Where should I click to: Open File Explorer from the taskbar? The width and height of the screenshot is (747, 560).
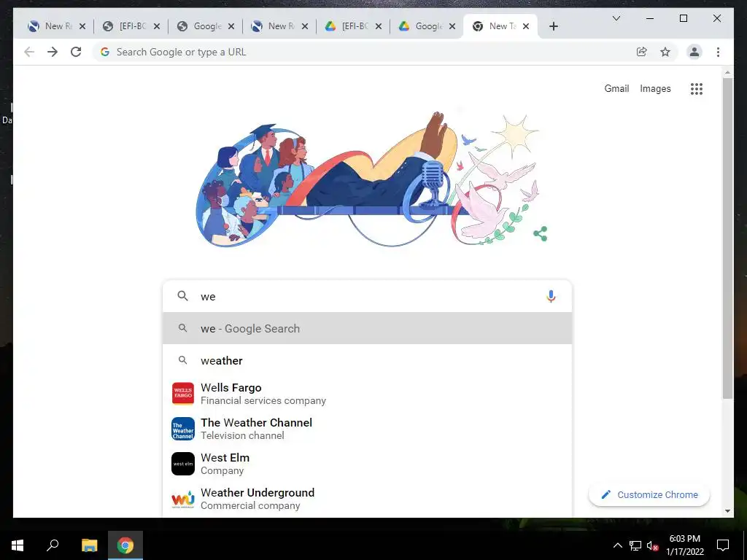coord(89,545)
